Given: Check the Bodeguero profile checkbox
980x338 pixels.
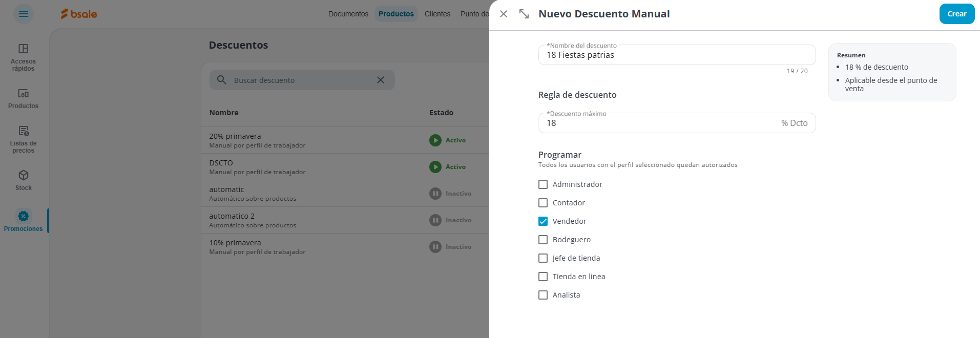Looking at the screenshot, I should pos(543,240).
